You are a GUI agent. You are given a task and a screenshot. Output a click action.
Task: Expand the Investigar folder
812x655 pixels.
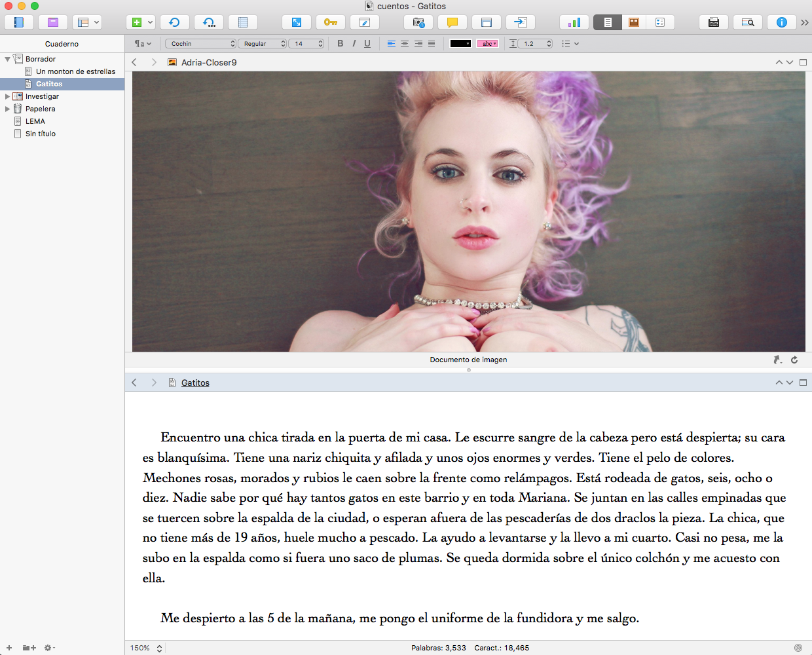[x=7, y=96]
